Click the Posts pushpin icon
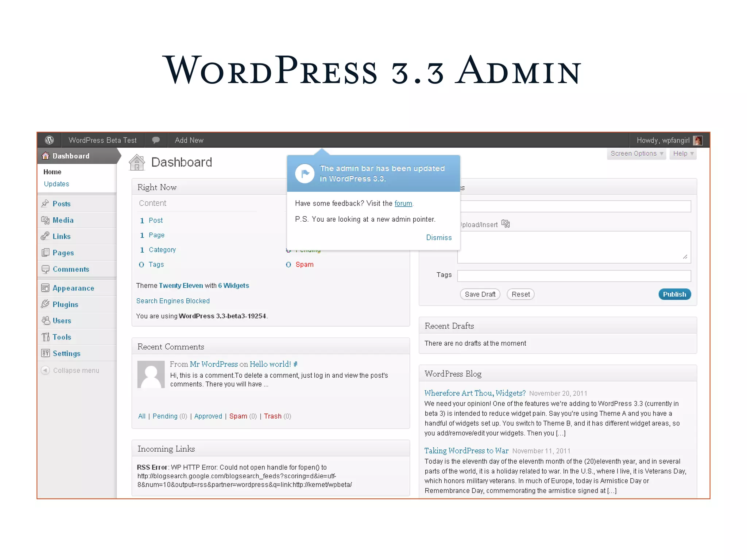The width and height of the screenshot is (747, 560). click(45, 203)
